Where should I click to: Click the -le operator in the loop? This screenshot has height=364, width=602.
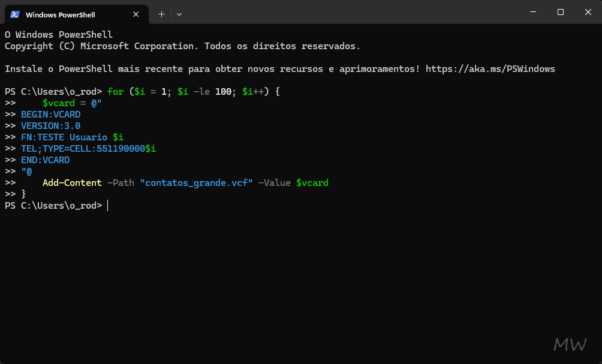[201, 92]
